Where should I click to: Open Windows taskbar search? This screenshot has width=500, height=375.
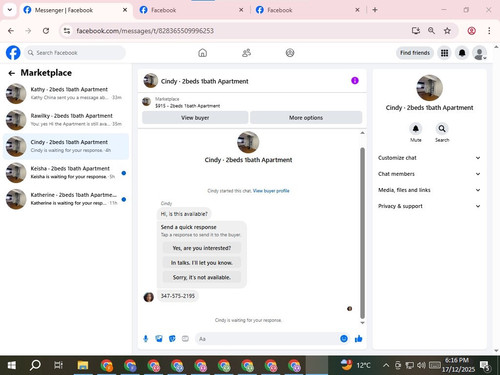coord(35,366)
